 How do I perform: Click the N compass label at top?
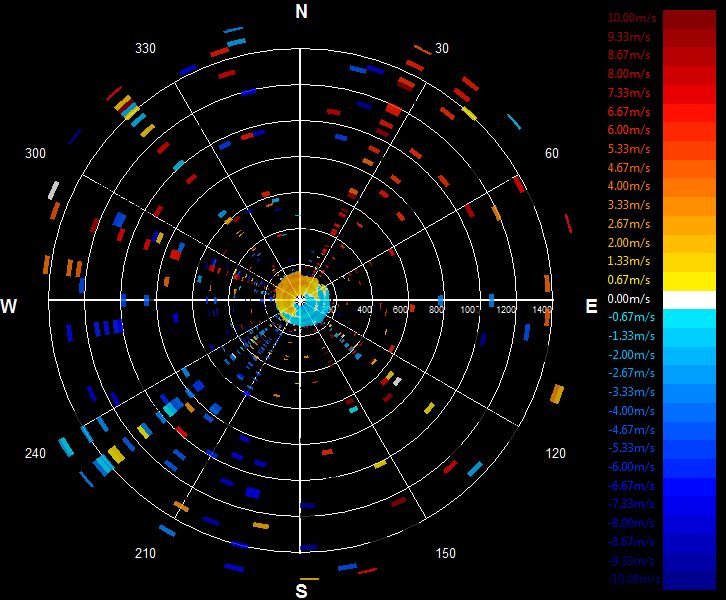[301, 12]
